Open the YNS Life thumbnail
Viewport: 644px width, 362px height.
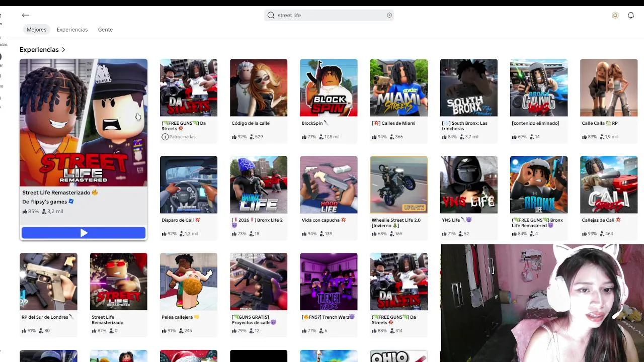468,185
